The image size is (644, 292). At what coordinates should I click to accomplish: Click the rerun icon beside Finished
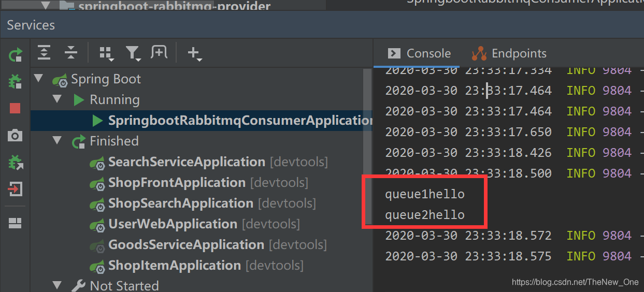point(79,141)
